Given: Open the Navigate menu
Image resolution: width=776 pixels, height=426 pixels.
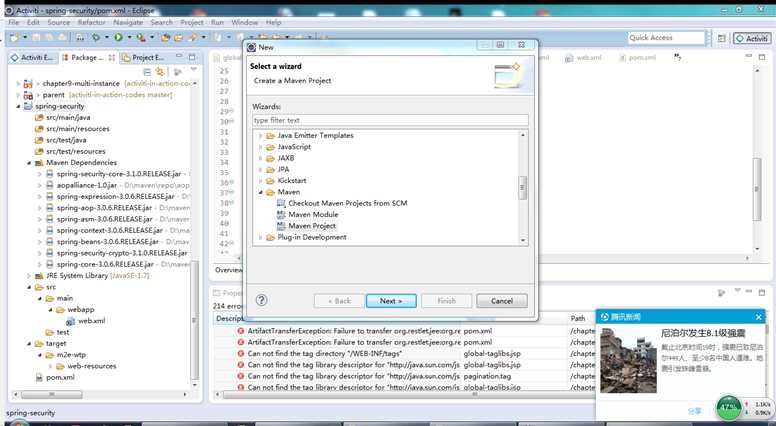Looking at the screenshot, I should coord(128,22).
